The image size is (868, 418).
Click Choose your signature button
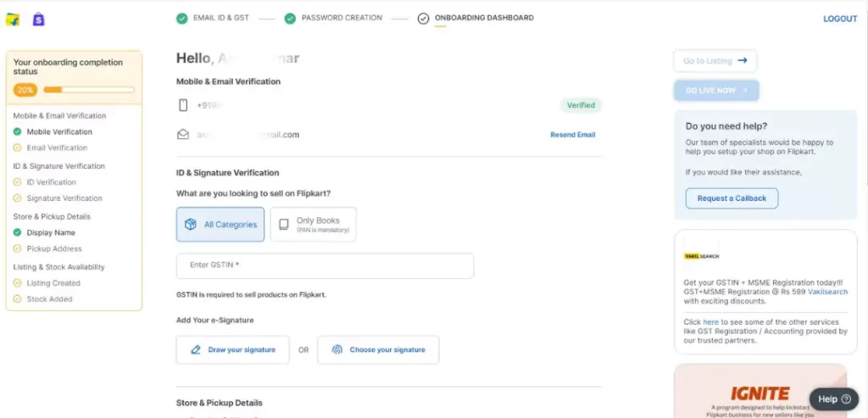coord(378,350)
